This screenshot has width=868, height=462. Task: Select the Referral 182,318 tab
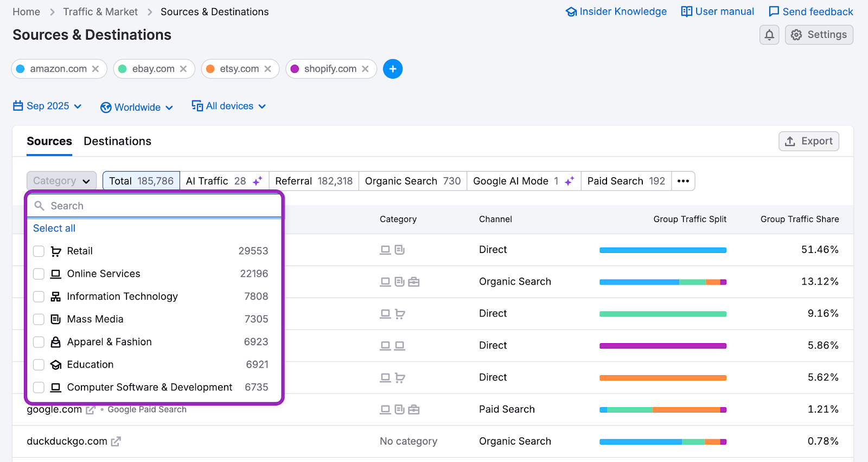point(314,181)
